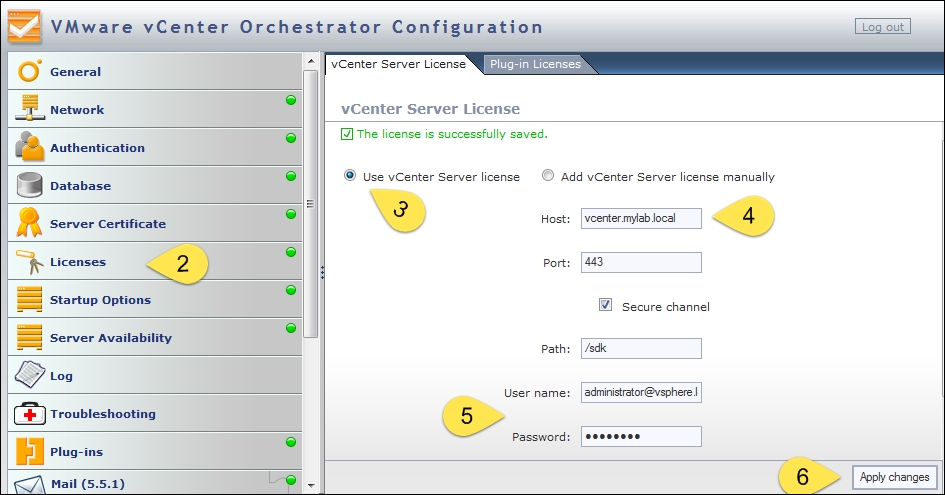Click the sidebar scroll down arrow
945x495 pixels.
point(311,485)
